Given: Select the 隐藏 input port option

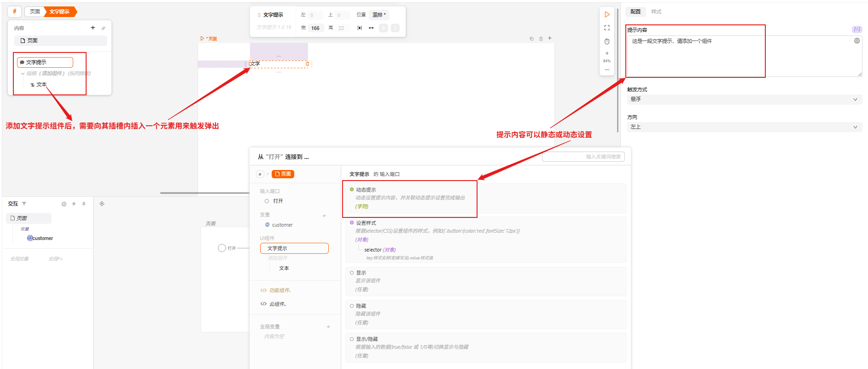Looking at the screenshot, I should 361,306.
